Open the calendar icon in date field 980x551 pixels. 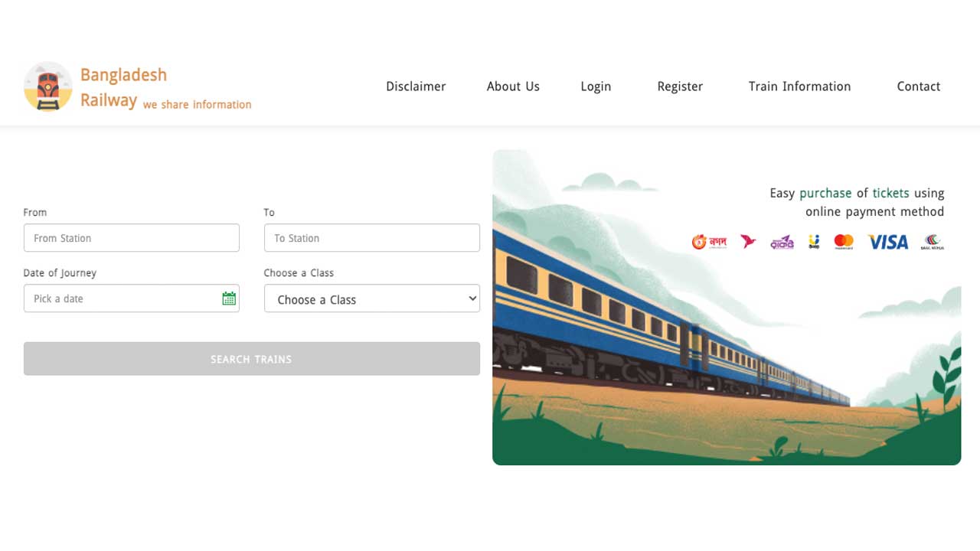click(x=228, y=298)
